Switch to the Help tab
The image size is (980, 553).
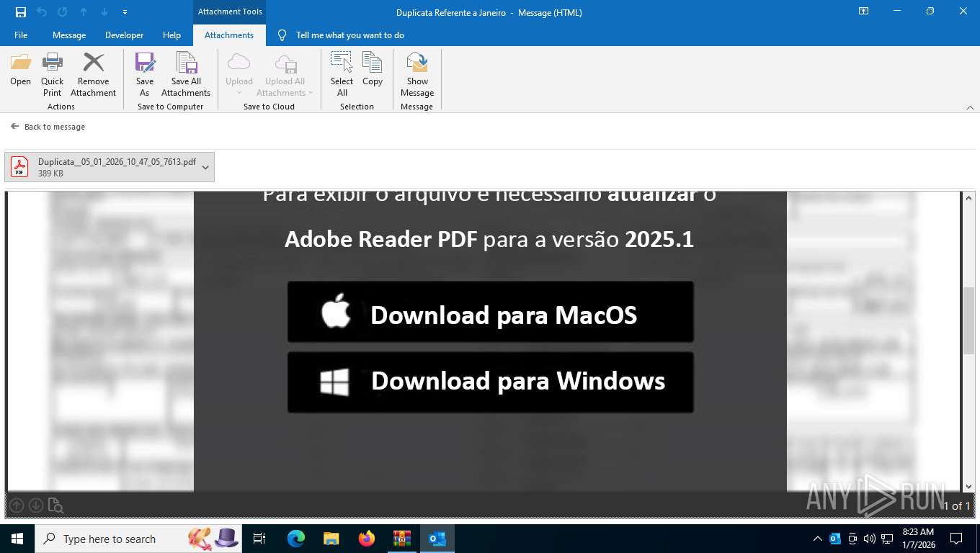171,35
